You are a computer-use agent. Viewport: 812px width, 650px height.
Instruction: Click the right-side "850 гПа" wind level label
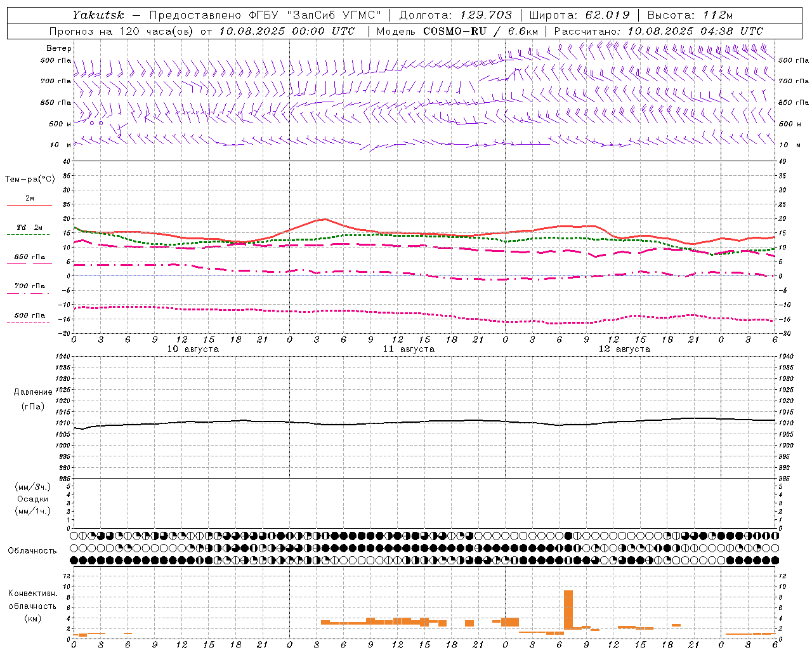tap(794, 102)
